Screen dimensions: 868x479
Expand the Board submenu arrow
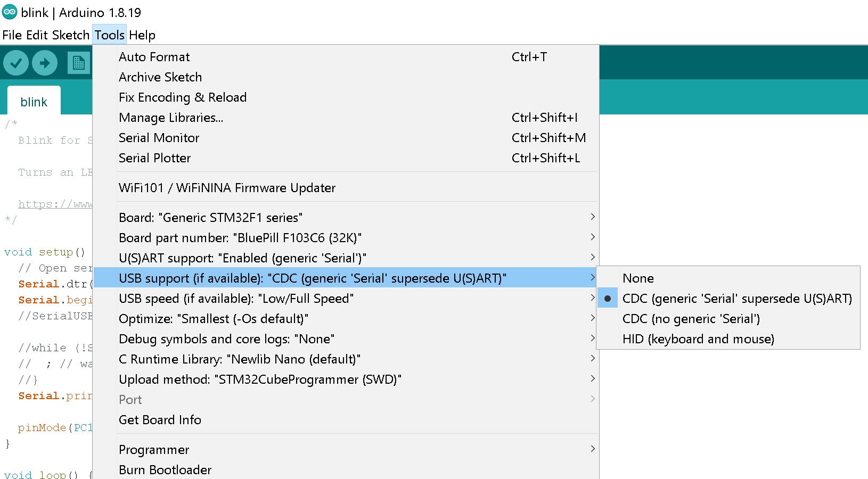pyautogui.click(x=593, y=217)
